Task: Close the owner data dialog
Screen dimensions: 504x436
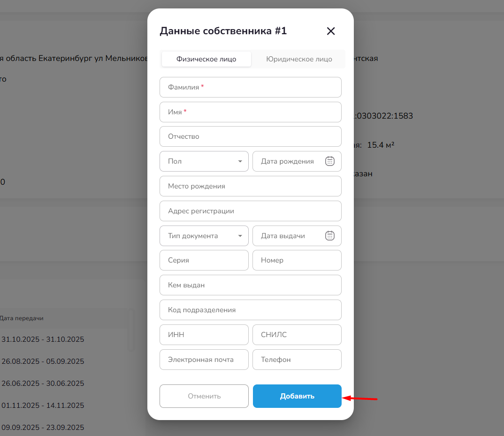Action: 331,31
